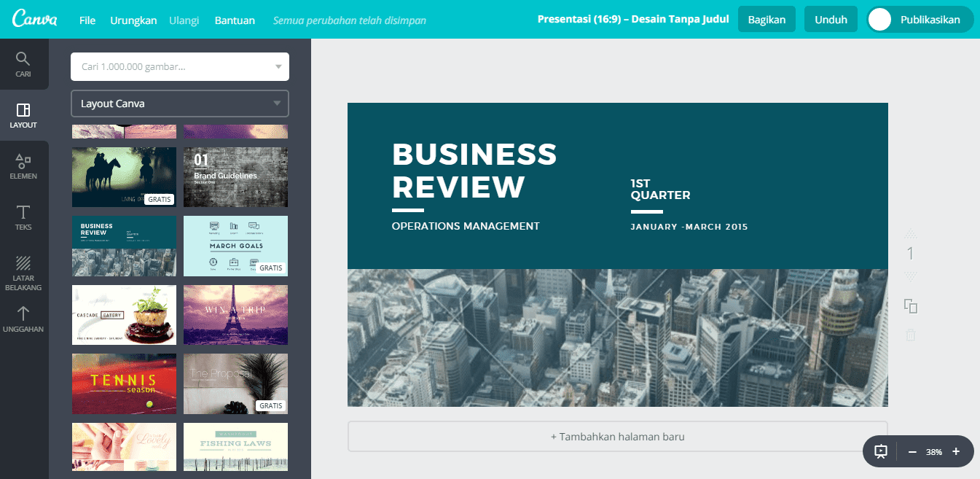Click the Bagikan share button
980x479 pixels.
click(x=767, y=19)
